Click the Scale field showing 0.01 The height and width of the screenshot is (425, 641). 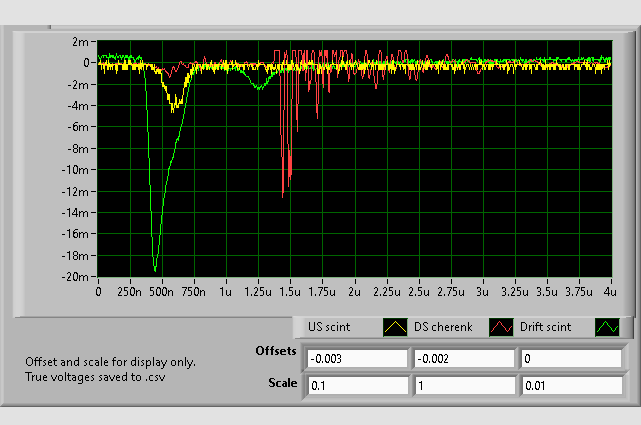pyautogui.click(x=567, y=385)
